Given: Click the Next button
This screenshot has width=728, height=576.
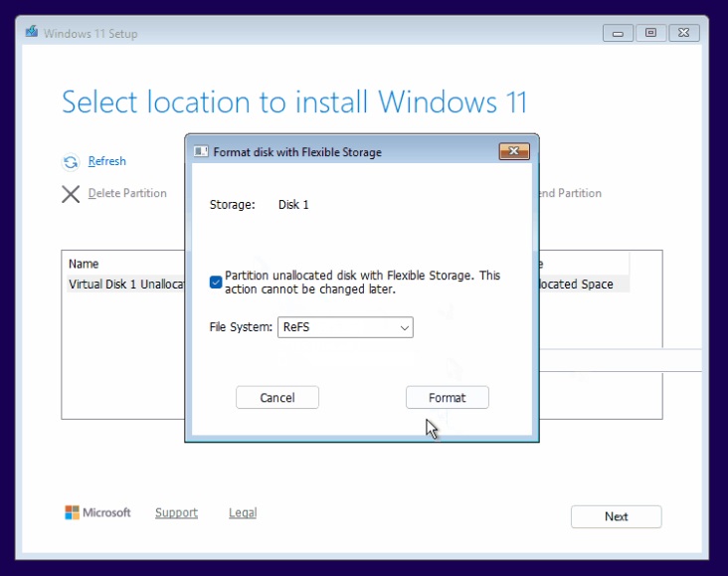Looking at the screenshot, I should pyautogui.click(x=616, y=516).
